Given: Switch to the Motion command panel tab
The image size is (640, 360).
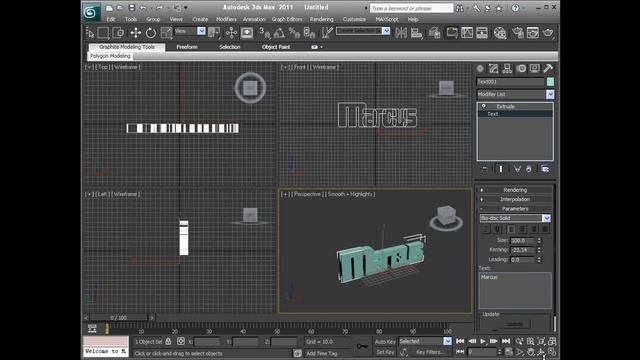Looking at the screenshot, I should [x=521, y=69].
